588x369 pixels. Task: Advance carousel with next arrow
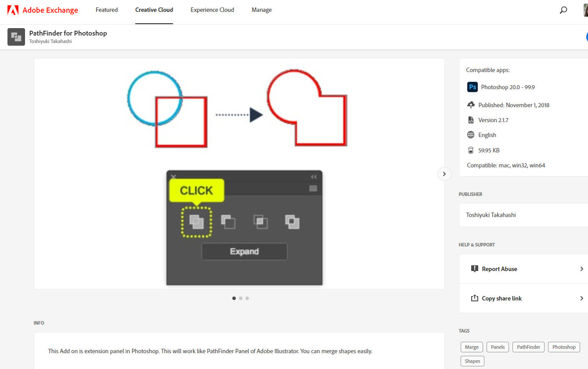point(444,174)
